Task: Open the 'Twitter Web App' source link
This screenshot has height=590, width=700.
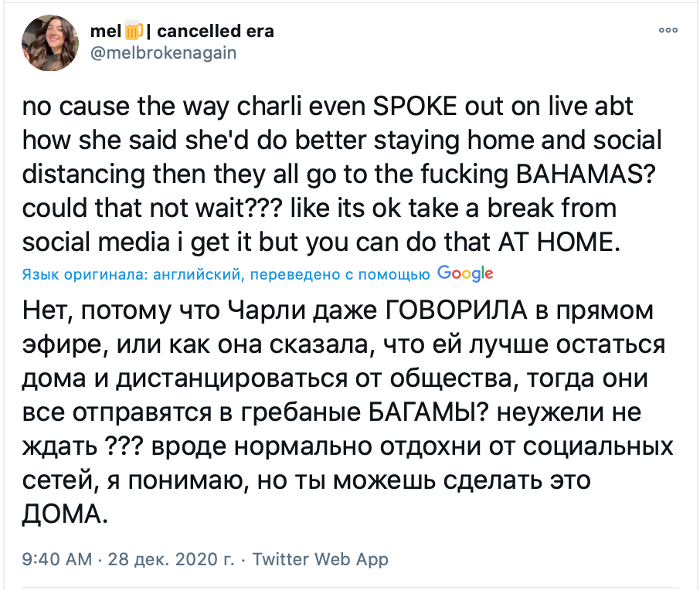Action: point(320,559)
